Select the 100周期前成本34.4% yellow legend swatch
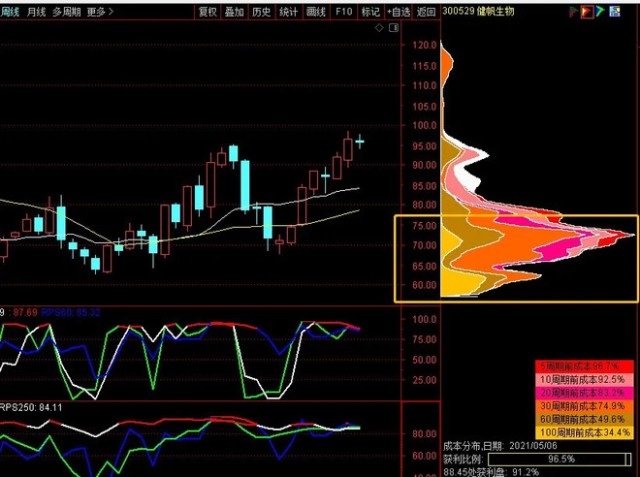 (x=584, y=432)
